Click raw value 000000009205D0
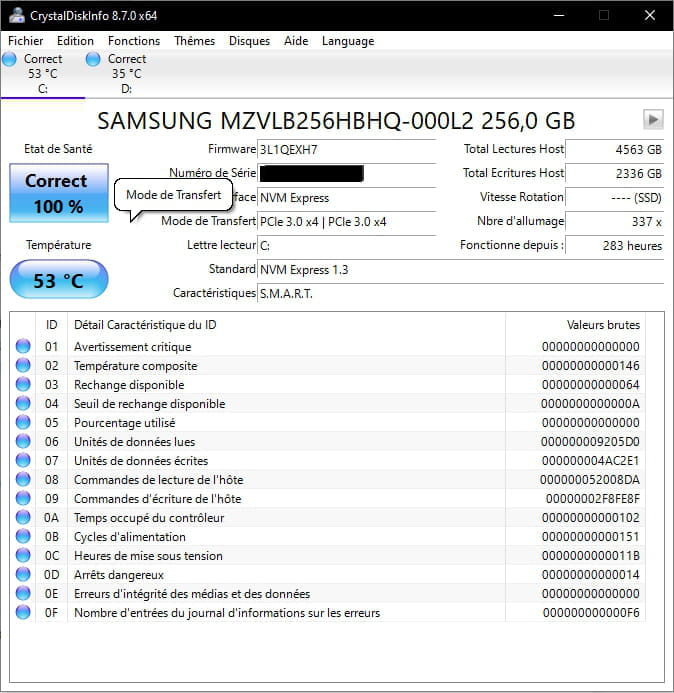 590,442
